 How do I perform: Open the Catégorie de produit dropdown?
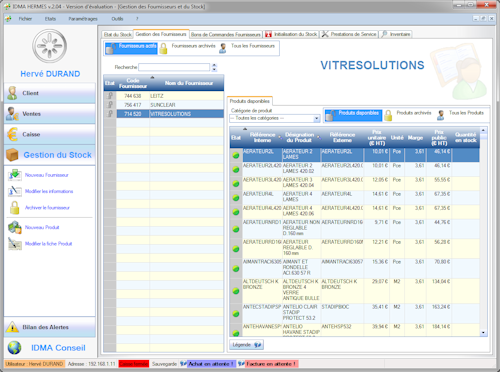click(x=316, y=118)
